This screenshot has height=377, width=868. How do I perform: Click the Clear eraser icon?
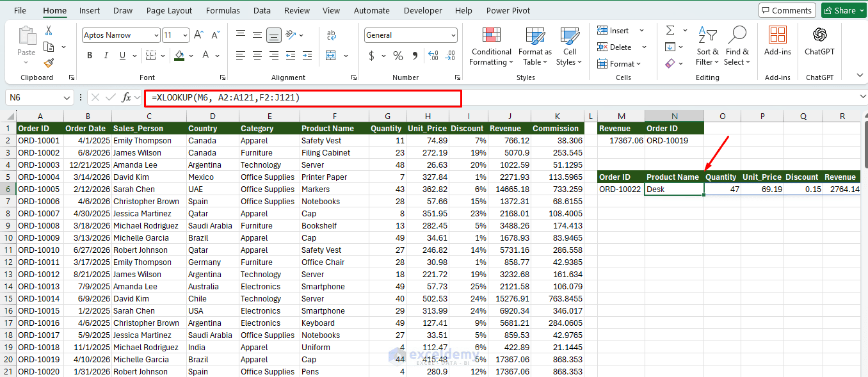click(670, 63)
